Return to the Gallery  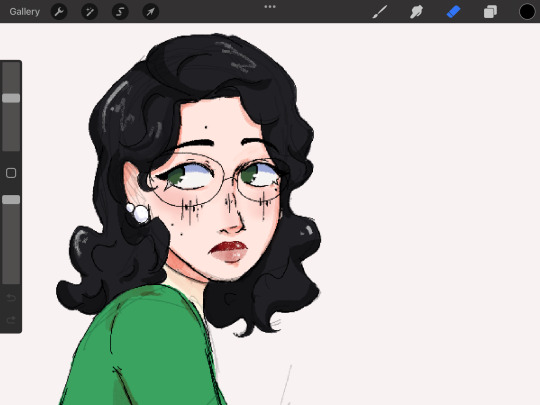tap(24, 12)
